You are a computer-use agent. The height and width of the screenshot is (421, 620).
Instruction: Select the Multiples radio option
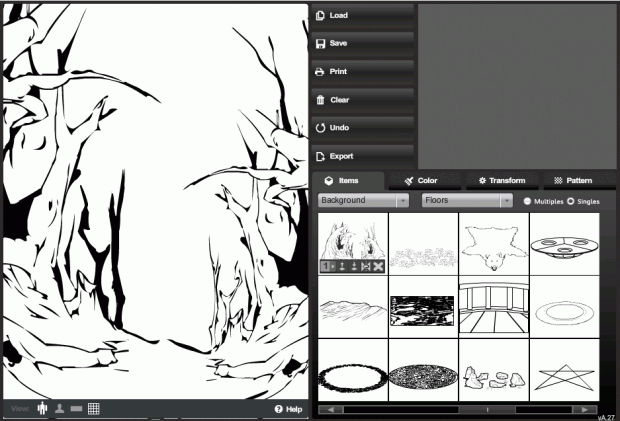[x=527, y=201]
